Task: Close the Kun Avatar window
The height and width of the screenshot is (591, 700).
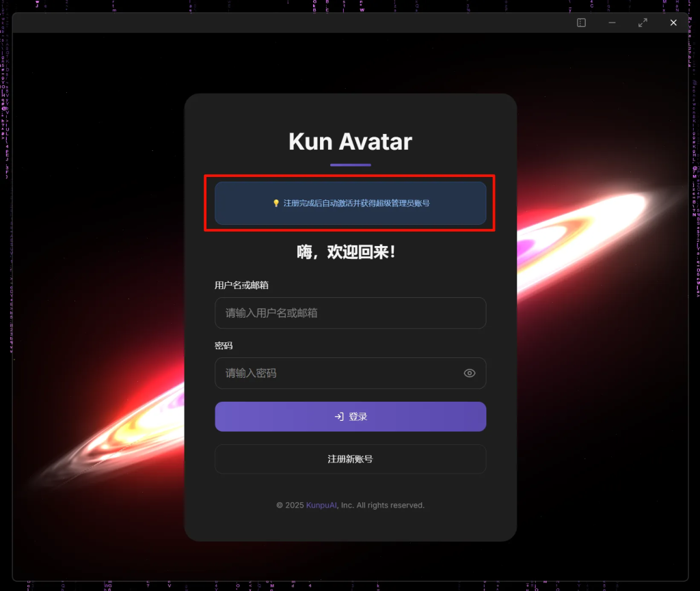Action: [673, 23]
